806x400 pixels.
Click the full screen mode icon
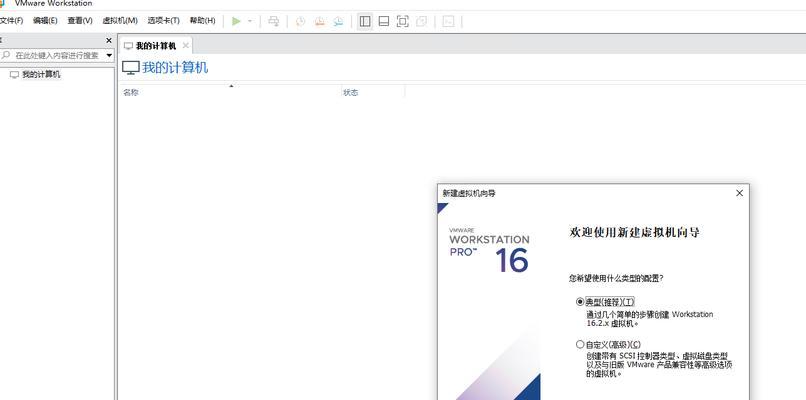[x=402, y=21]
